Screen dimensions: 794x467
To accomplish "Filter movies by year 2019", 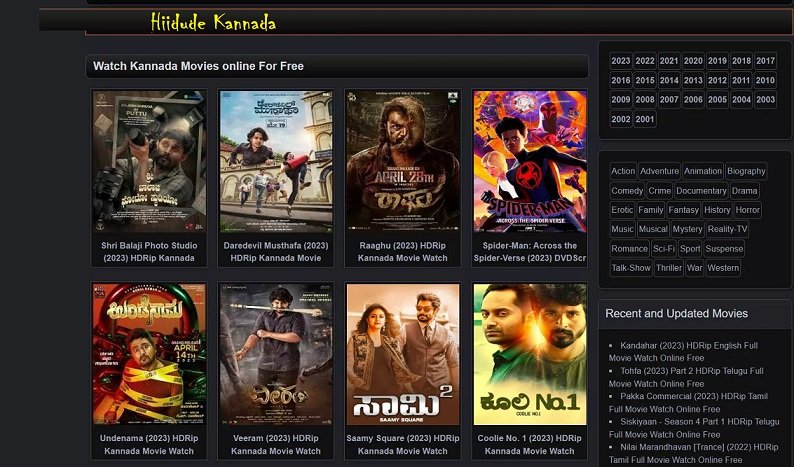I will (x=717, y=61).
